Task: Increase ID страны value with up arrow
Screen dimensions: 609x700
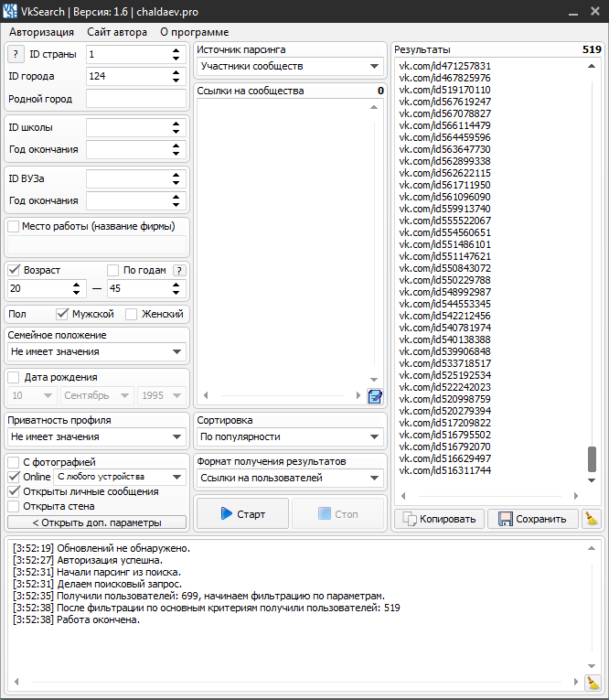Action: 176,50
